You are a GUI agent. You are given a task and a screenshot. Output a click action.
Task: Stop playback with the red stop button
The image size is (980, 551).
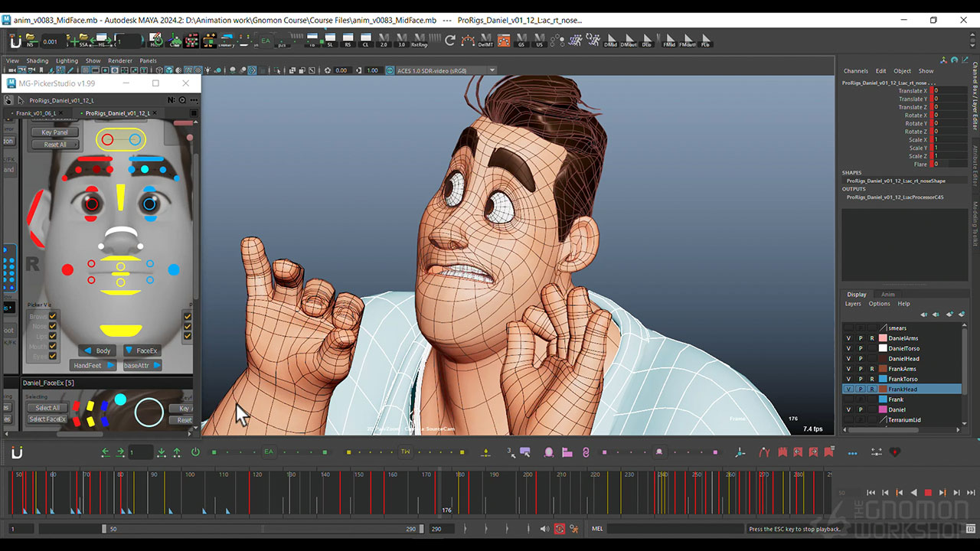(x=928, y=493)
